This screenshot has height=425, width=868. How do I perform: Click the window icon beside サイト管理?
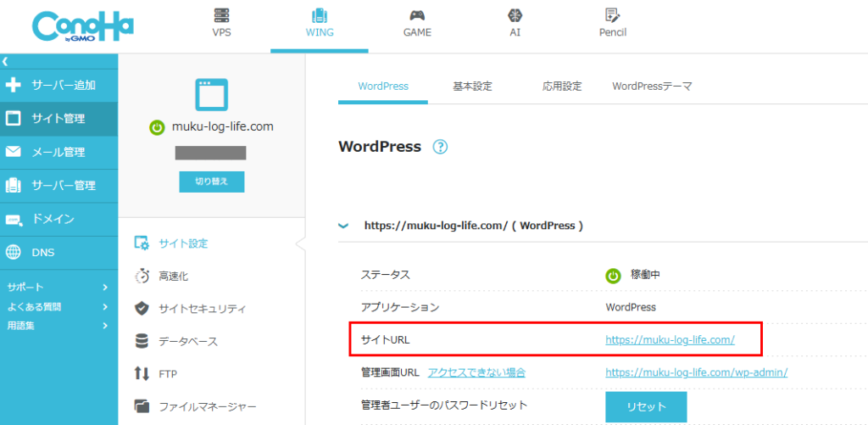[13, 119]
